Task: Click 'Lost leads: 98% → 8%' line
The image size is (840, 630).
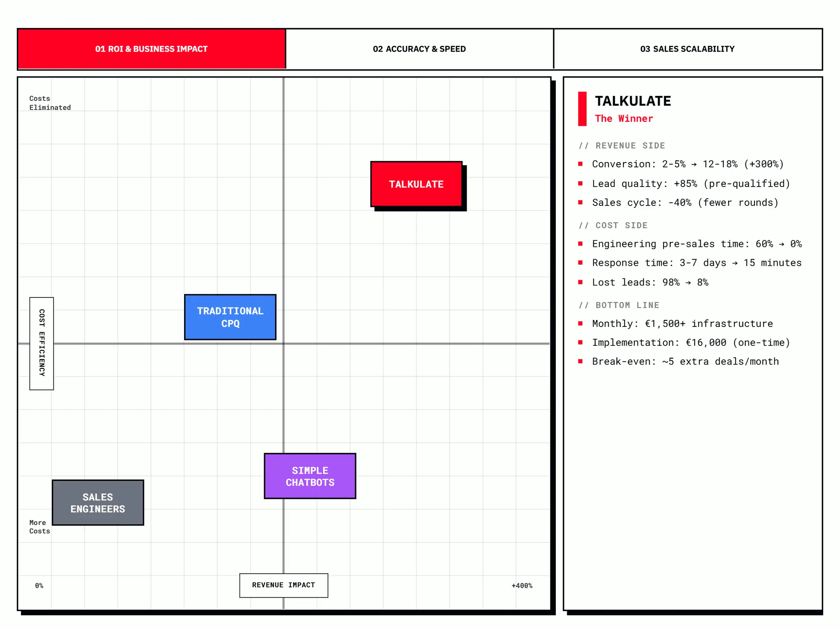Action: point(650,282)
